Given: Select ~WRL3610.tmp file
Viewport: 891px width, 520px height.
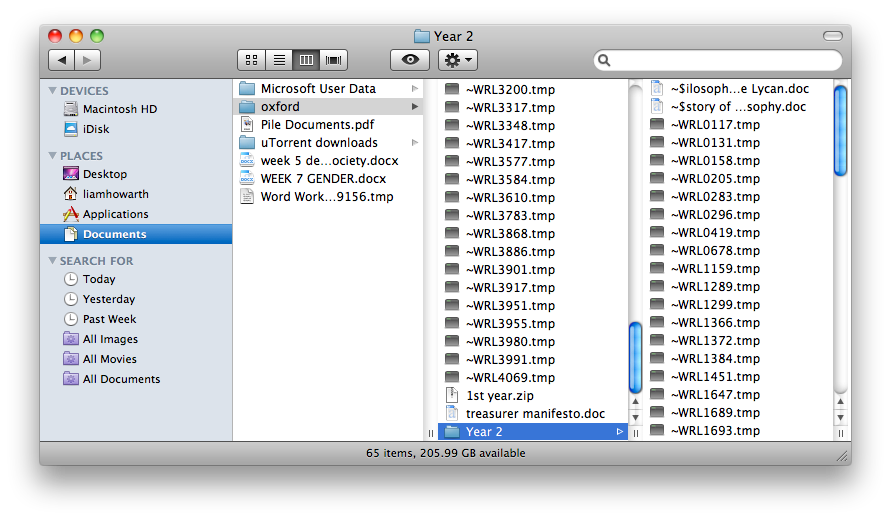Looking at the screenshot, I should tap(532, 197).
